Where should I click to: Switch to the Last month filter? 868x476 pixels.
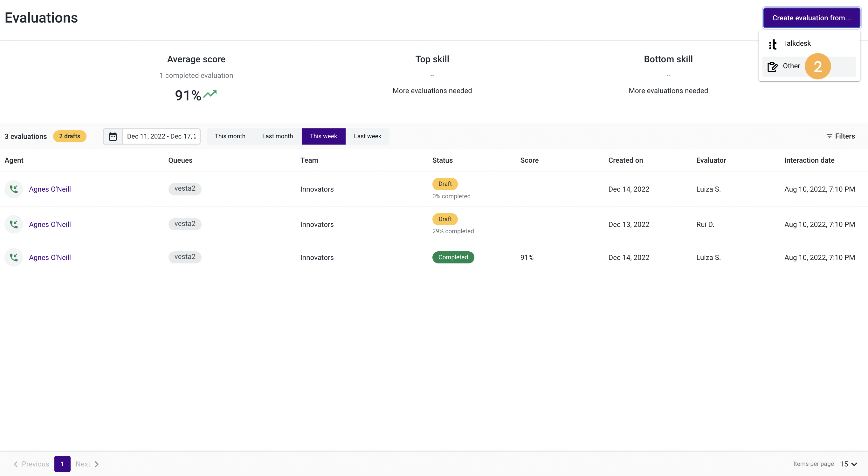[277, 136]
